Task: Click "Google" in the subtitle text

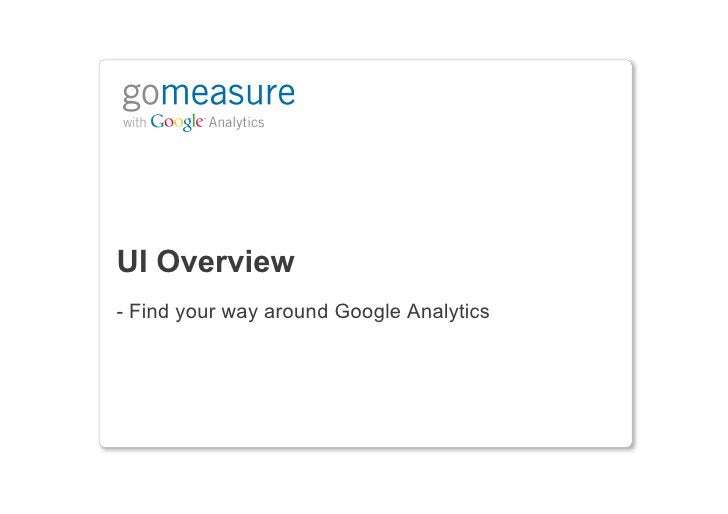Action: point(367,312)
